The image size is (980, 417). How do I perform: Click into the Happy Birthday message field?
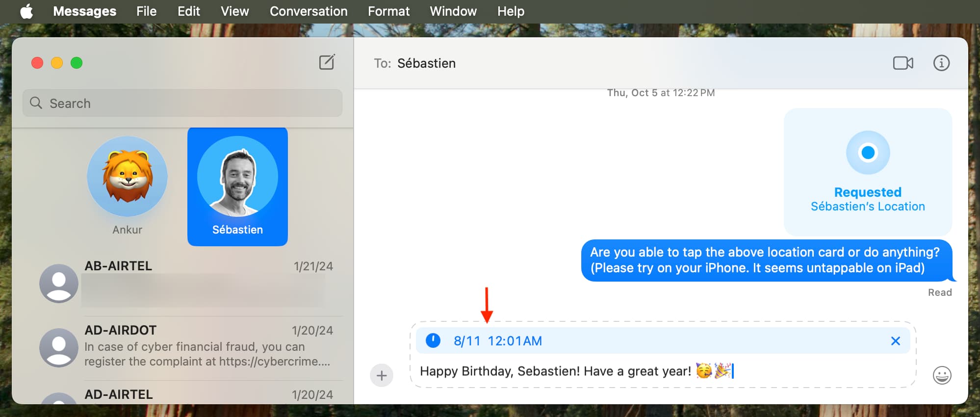(x=554, y=371)
